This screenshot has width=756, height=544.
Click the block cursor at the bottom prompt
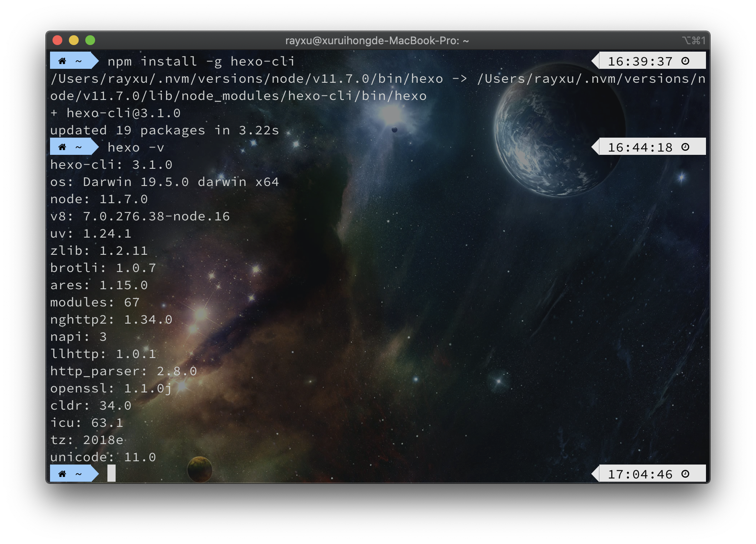pos(112,474)
